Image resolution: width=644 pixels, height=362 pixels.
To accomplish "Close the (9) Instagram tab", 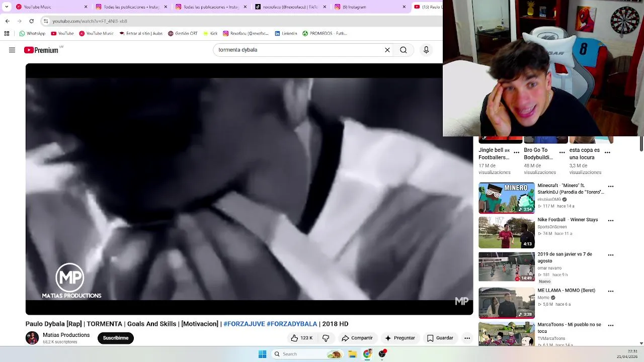I will pyautogui.click(x=404, y=7).
